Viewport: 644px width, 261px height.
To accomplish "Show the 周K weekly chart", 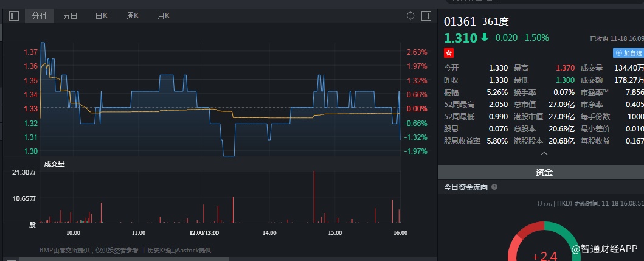I will click(x=133, y=16).
